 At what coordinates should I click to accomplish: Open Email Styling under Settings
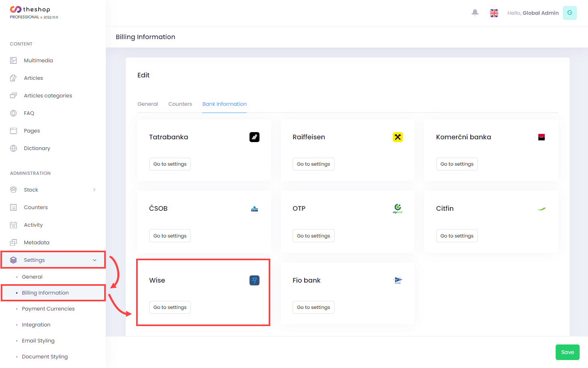(38, 341)
